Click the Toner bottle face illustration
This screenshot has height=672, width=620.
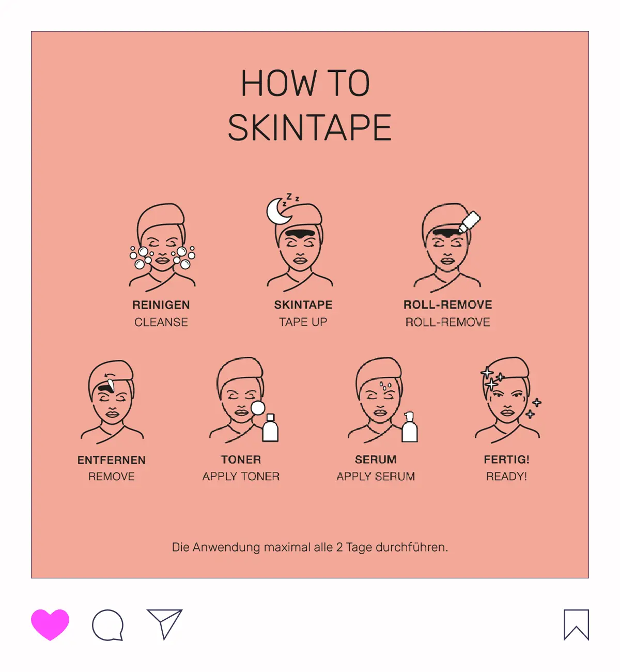[244, 400]
